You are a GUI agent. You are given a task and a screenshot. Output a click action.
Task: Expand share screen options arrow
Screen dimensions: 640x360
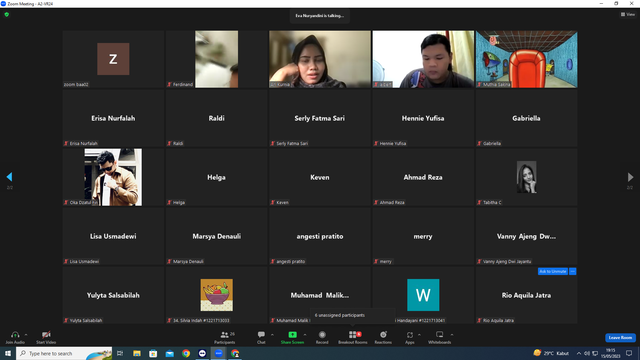click(305, 335)
